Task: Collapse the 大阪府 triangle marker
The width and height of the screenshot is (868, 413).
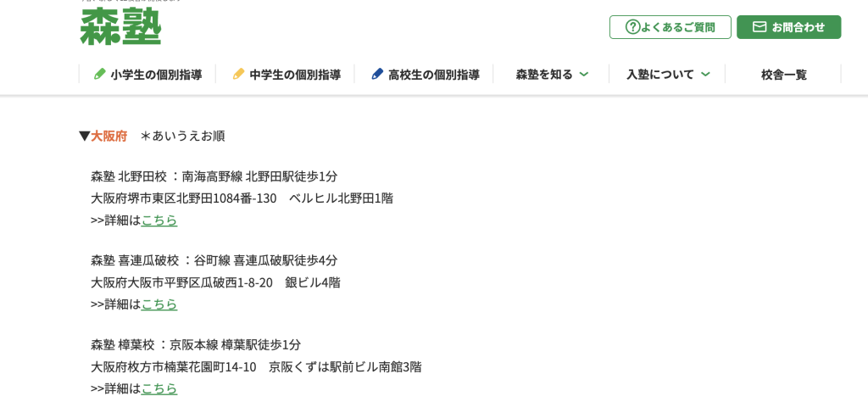Action: point(84,136)
